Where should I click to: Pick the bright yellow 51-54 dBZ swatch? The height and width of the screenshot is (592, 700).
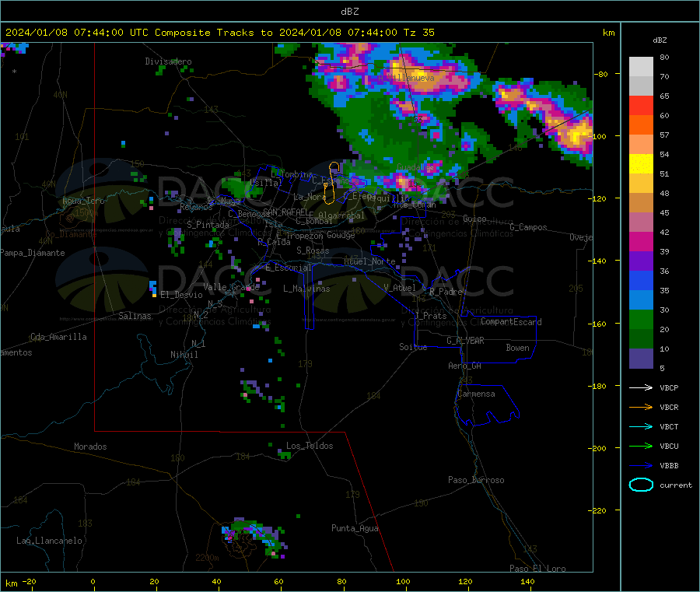(x=641, y=164)
